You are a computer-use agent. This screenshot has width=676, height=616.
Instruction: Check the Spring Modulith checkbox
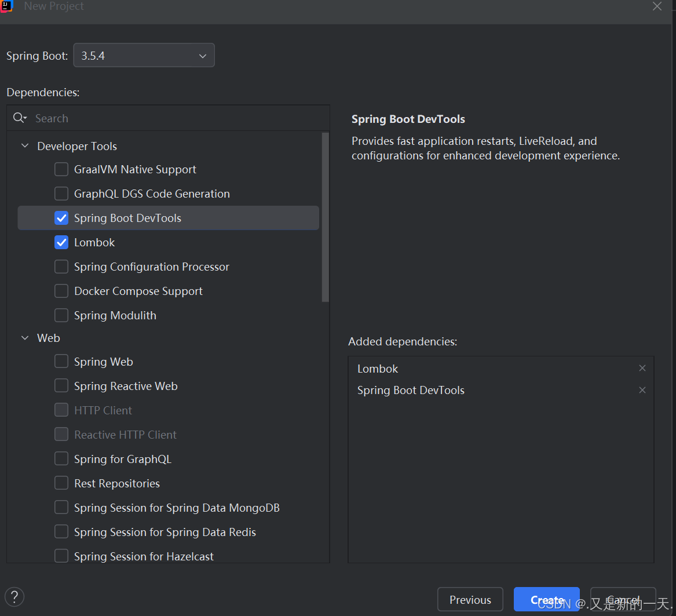coord(61,315)
